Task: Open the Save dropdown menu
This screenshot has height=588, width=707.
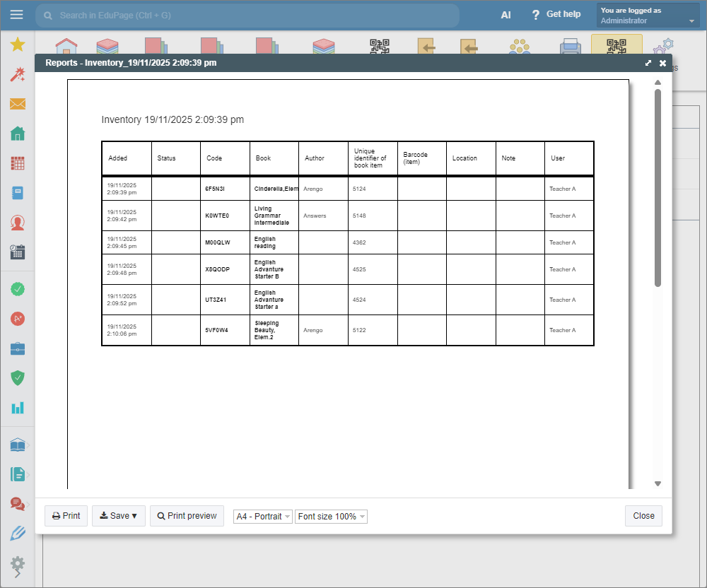Action: pyautogui.click(x=118, y=516)
